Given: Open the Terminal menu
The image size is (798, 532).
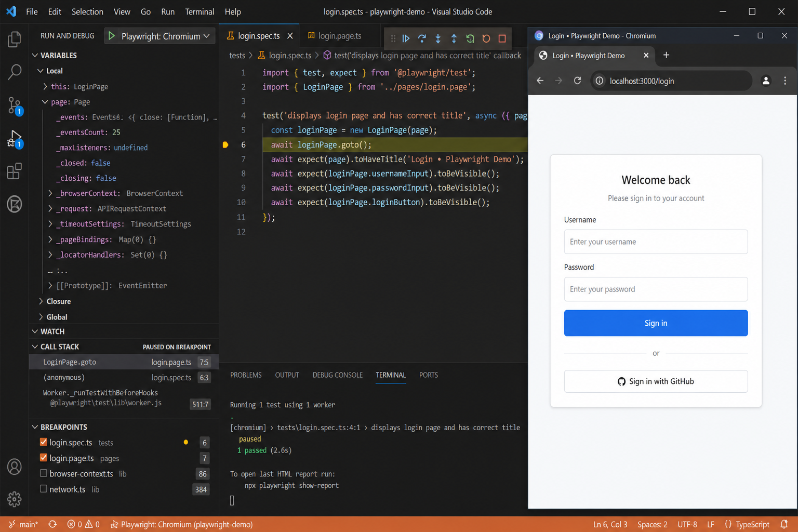Looking at the screenshot, I should (199, 11).
